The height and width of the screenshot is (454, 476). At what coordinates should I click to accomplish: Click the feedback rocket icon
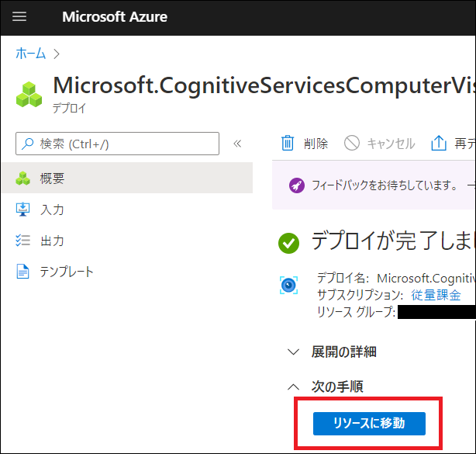tap(297, 185)
